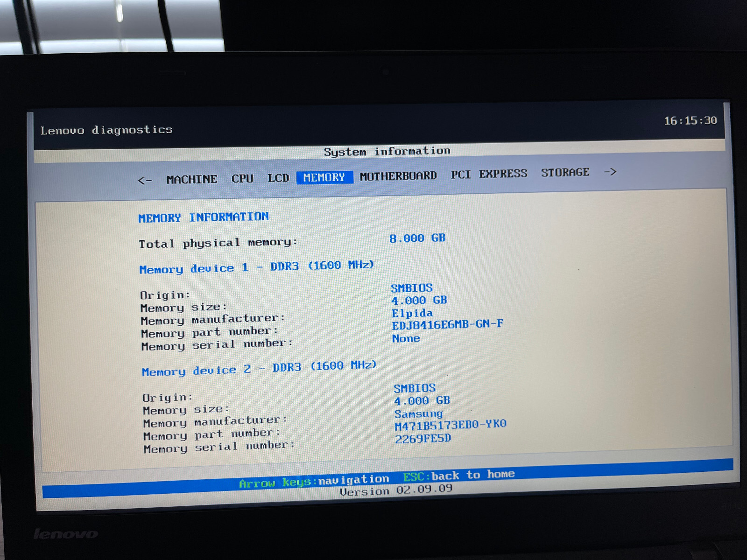Switch to the STORAGE tab
The width and height of the screenshot is (747, 560).
tap(565, 173)
